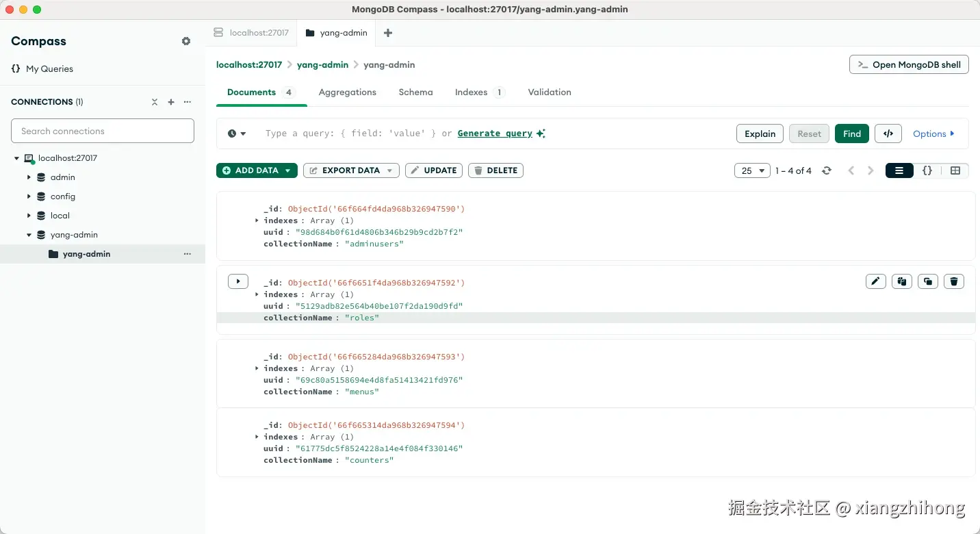Image resolution: width=980 pixels, height=534 pixels.
Task: Click uuid value starting with 5129adb8
Action: tap(379, 306)
